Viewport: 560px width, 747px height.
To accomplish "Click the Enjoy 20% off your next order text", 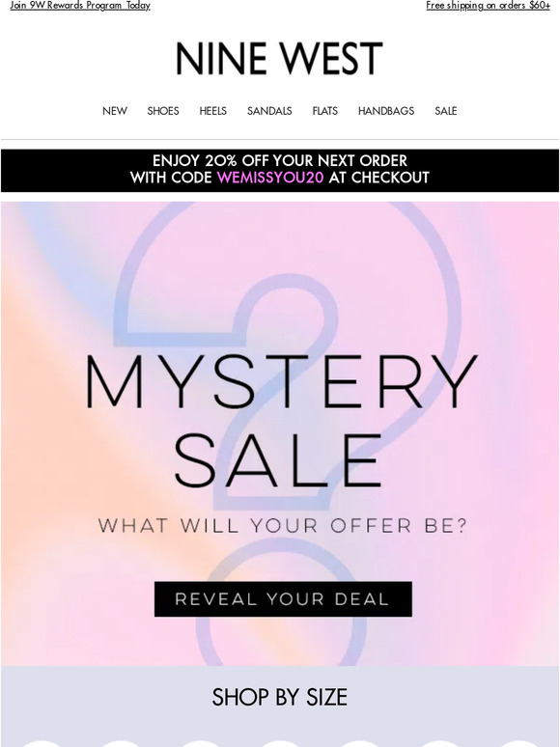I will point(280,160).
